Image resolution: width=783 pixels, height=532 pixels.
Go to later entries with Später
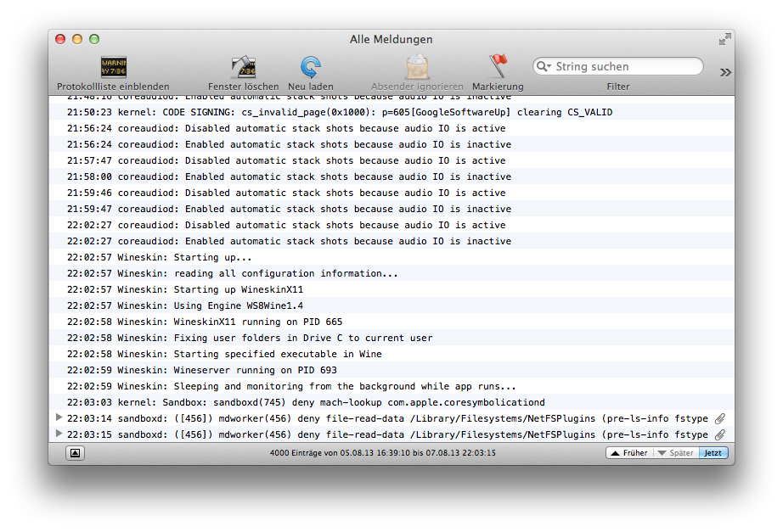click(x=676, y=452)
